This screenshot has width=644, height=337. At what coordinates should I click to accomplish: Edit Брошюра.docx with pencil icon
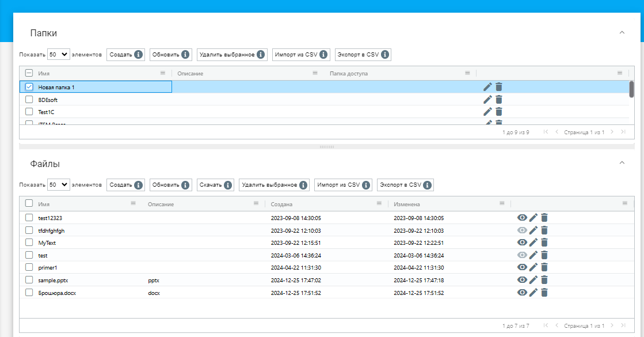533,293
